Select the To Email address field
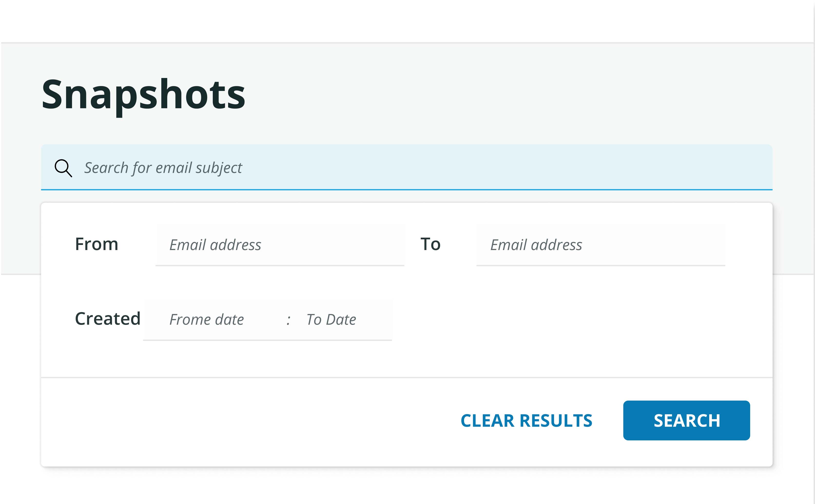The height and width of the screenshot is (504, 815). [601, 245]
